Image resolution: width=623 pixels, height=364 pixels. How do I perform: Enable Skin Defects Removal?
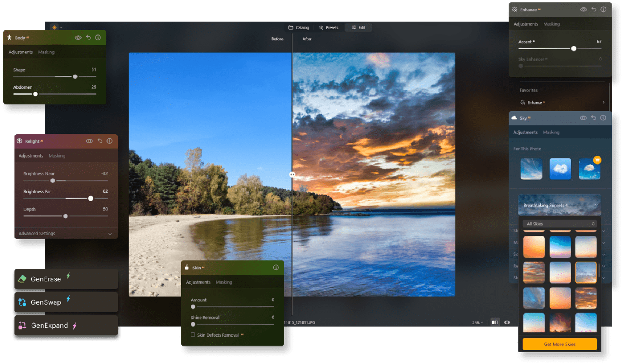click(192, 335)
